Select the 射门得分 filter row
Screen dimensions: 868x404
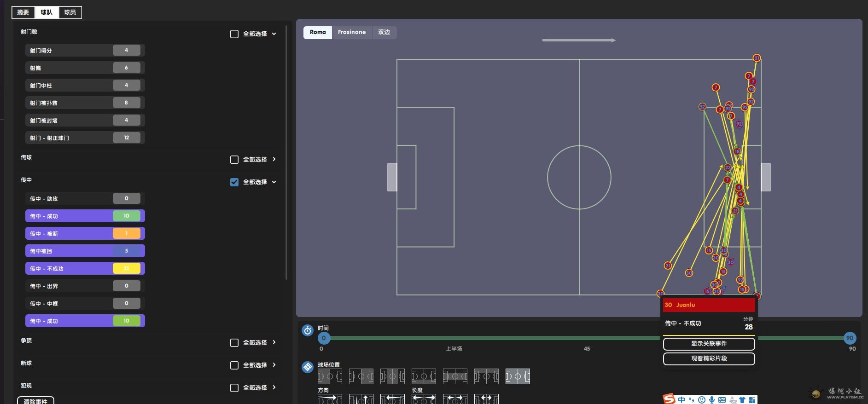click(x=85, y=51)
